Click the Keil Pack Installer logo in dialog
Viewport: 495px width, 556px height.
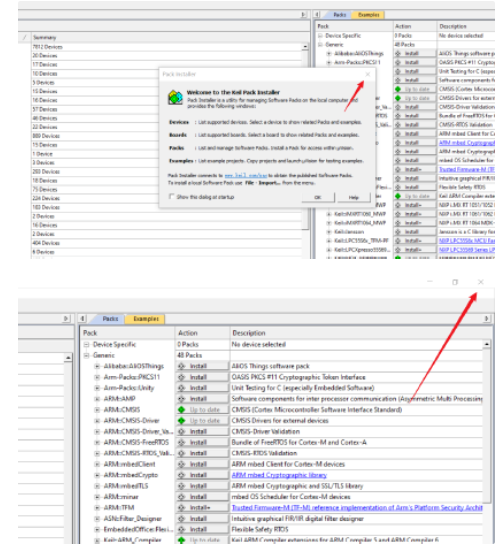[175, 97]
